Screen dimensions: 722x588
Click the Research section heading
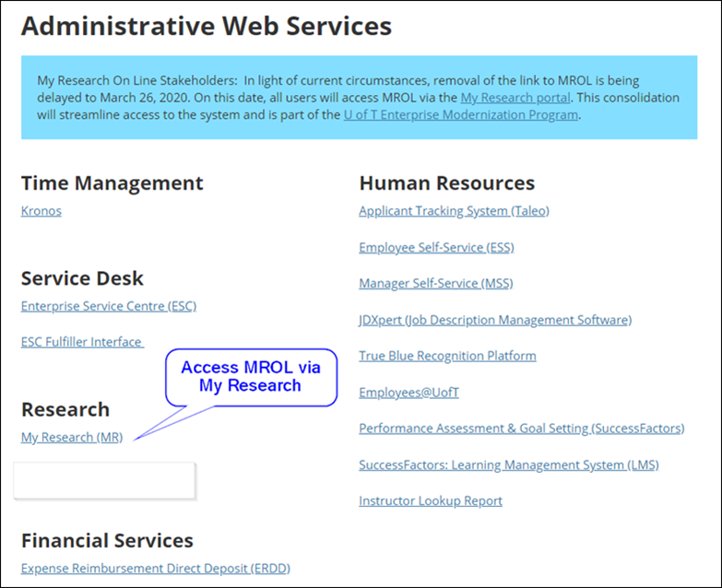65,410
